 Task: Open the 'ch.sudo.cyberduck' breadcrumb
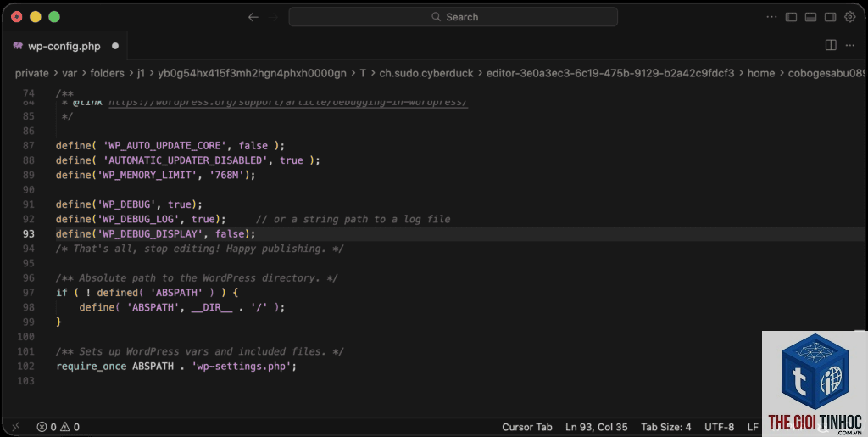(x=426, y=73)
